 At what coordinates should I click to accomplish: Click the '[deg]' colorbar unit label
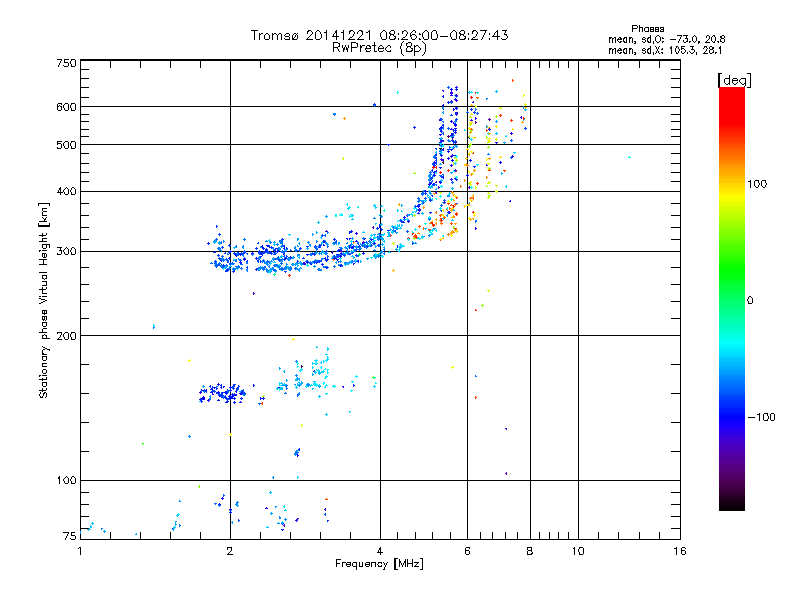[x=734, y=80]
